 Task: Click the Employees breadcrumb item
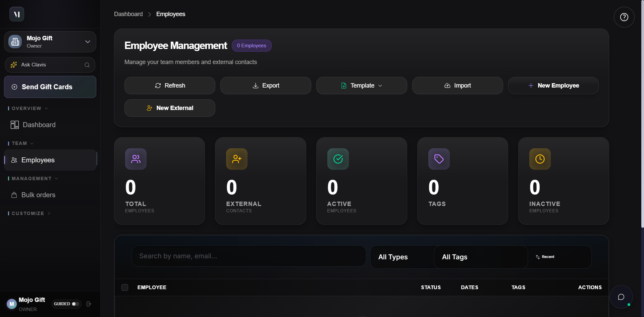pos(171,14)
